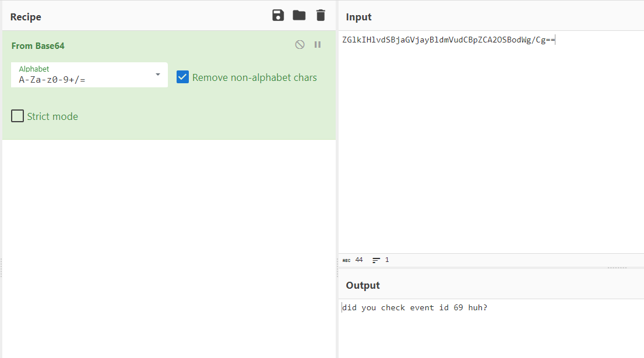Image resolution: width=644 pixels, height=358 pixels.
Task: Set breakpoint using the pause icon
Action: 318,45
